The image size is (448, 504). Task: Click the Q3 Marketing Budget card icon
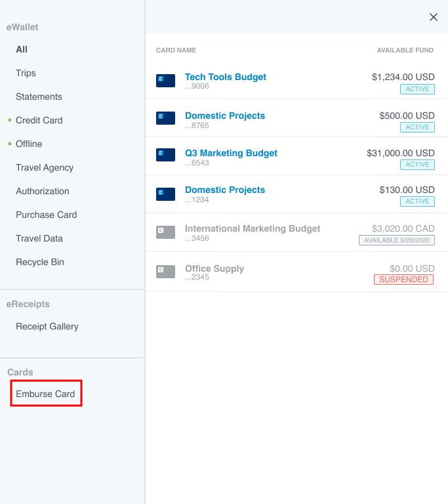[x=165, y=155]
